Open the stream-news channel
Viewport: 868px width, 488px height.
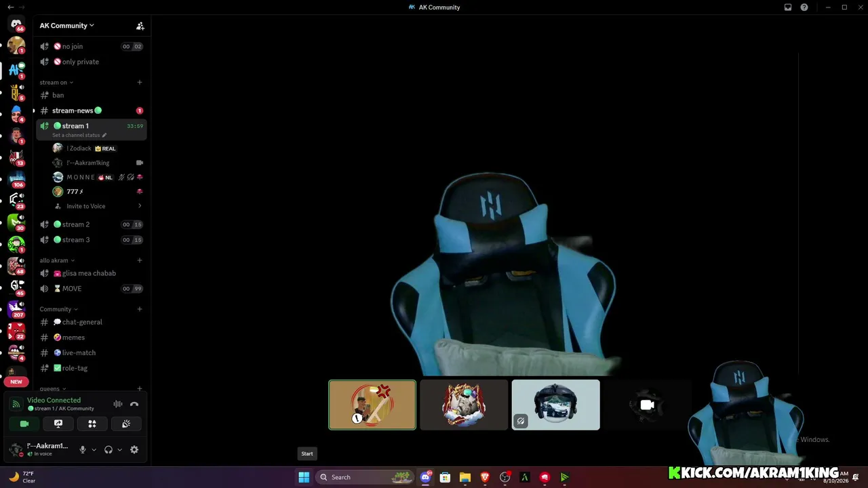[x=92, y=110]
